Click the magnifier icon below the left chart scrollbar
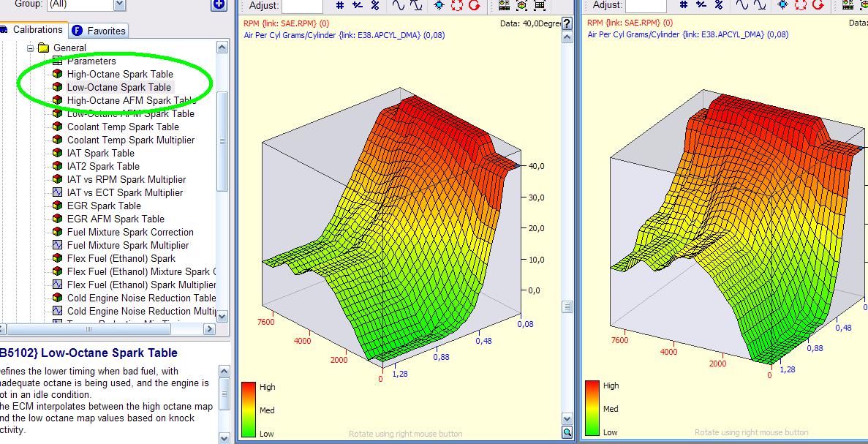 click(567, 432)
